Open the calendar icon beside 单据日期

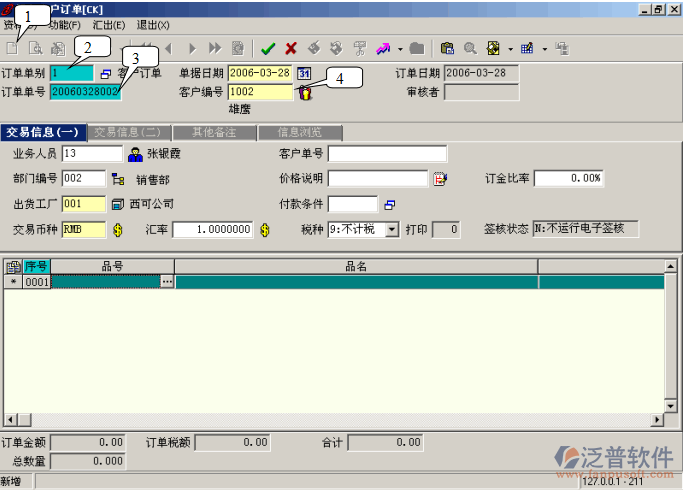coord(304,73)
